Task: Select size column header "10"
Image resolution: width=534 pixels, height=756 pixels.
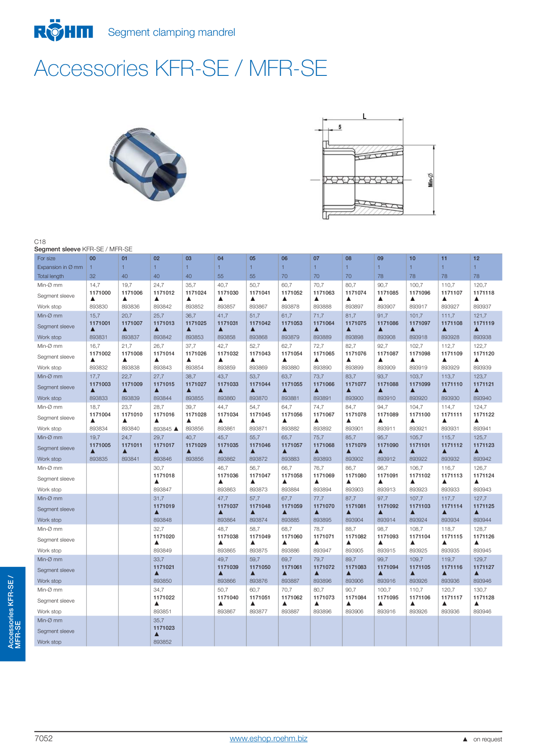Action: tap(412, 259)
